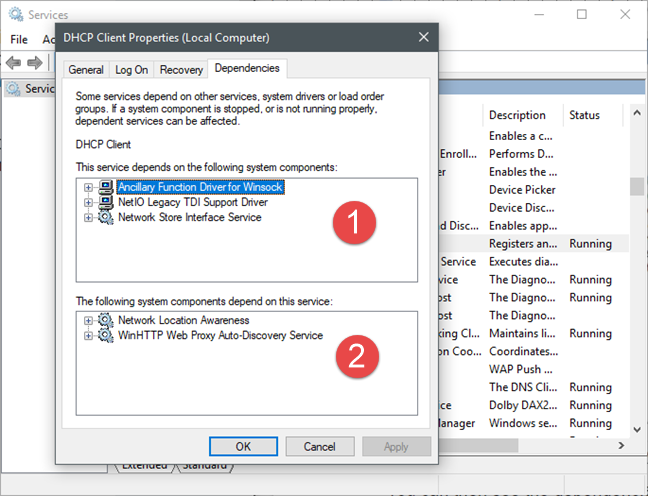The width and height of the screenshot is (648, 496).
Task: Open the File menu in Services
Action: click(19, 39)
